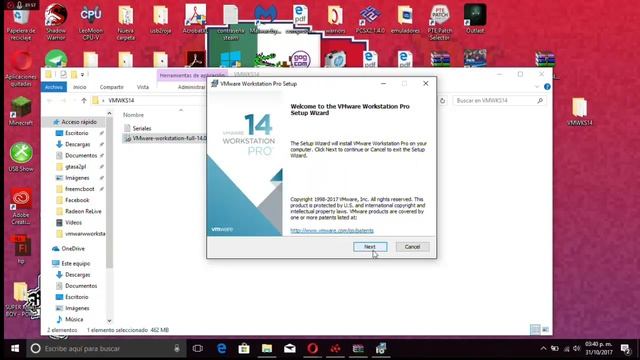The image size is (640, 360).
Task: Launch PTE Patch Selector shortcut
Action: point(440,23)
